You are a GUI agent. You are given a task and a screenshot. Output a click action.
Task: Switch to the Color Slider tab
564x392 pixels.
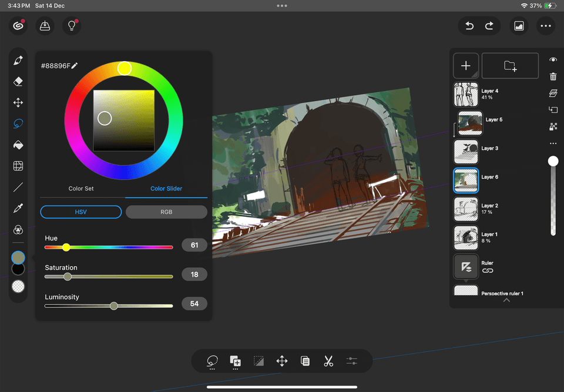(166, 189)
